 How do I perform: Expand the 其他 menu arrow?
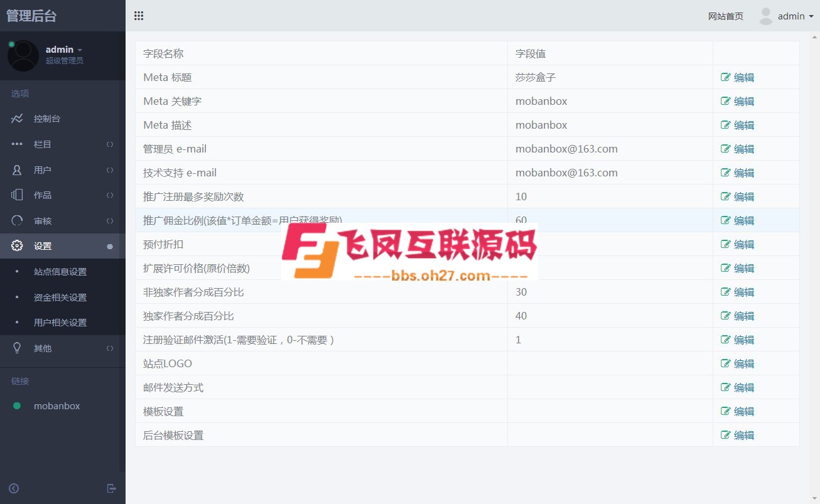coord(110,348)
